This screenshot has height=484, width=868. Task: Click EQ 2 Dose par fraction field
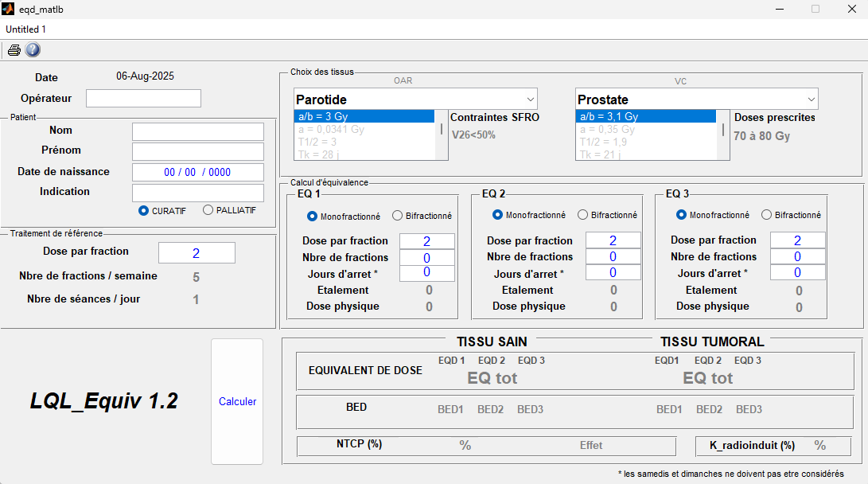coord(613,240)
